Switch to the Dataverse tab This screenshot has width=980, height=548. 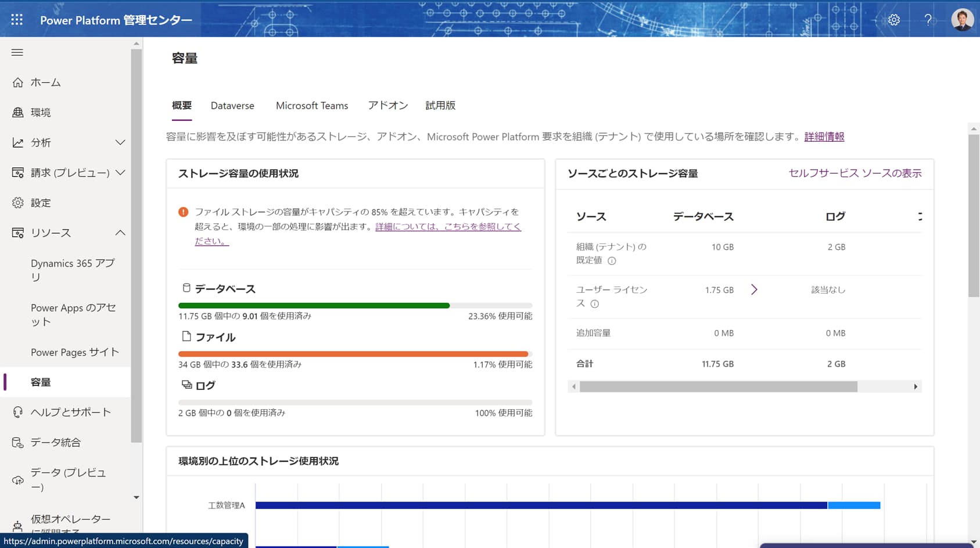tap(232, 106)
